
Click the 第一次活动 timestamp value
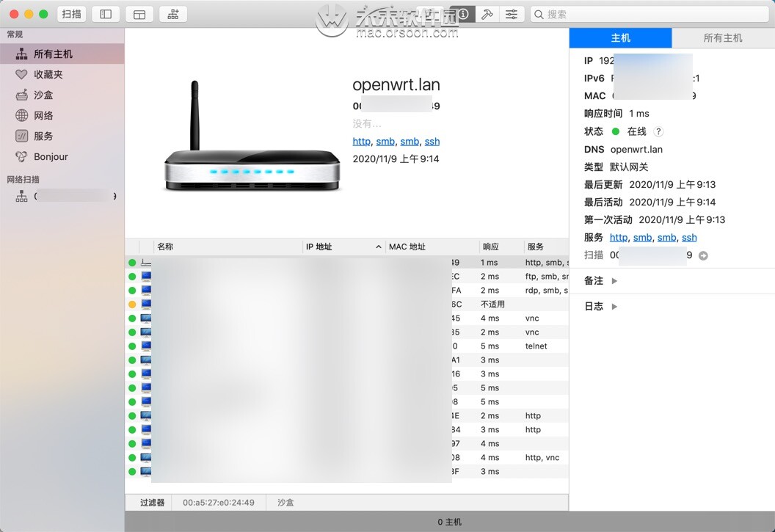pyautogui.click(x=682, y=220)
